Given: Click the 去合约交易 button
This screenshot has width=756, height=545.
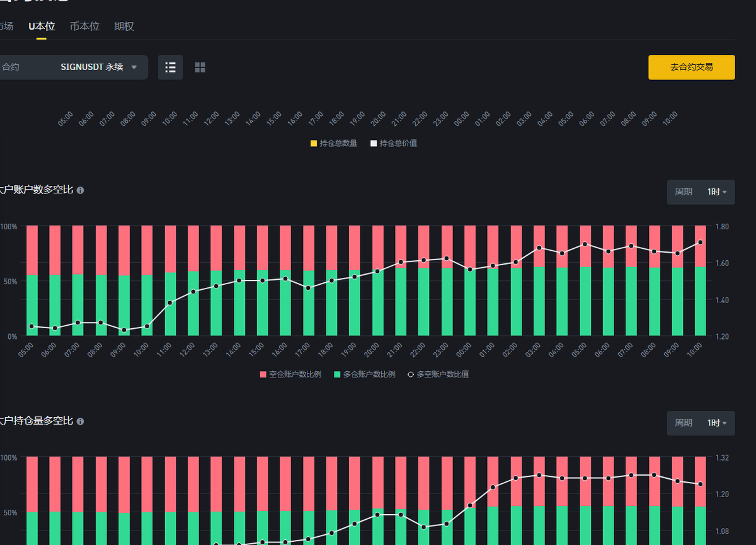Looking at the screenshot, I should 691,67.
